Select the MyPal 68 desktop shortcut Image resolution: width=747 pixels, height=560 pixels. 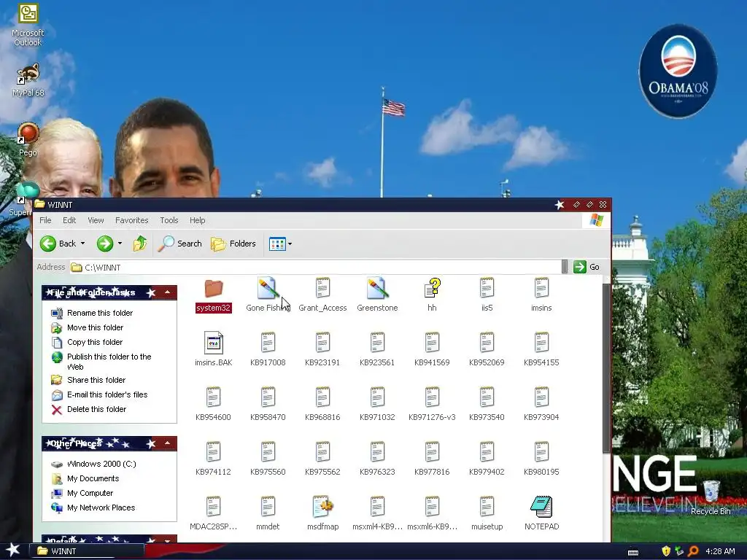28,80
